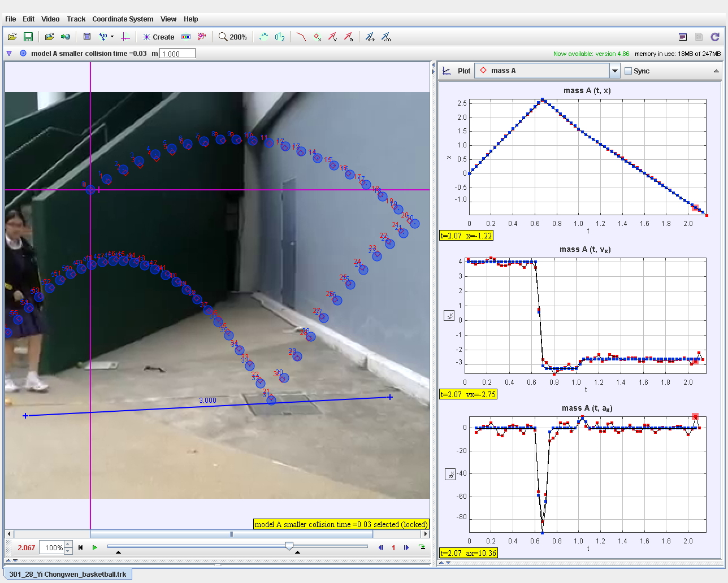728x583 pixels.
Task: Toggle the step number labels icon
Action: [x=280, y=37]
